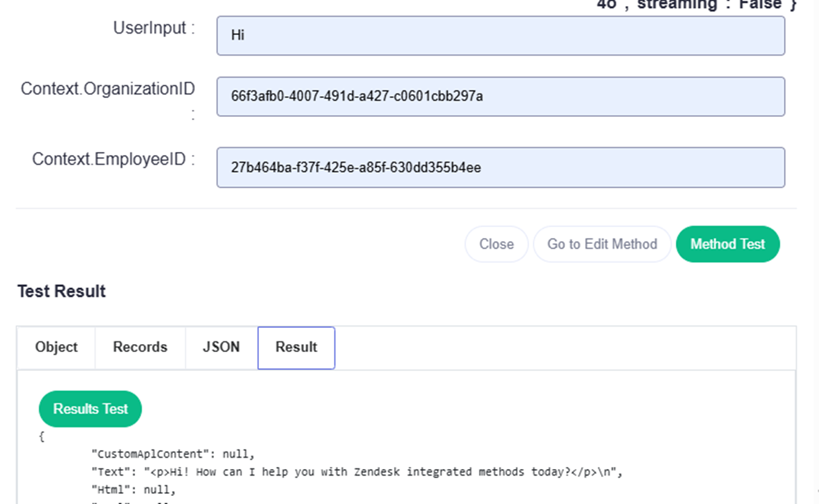Switch to the Object tab
This screenshot has width=819, height=504.
click(56, 347)
